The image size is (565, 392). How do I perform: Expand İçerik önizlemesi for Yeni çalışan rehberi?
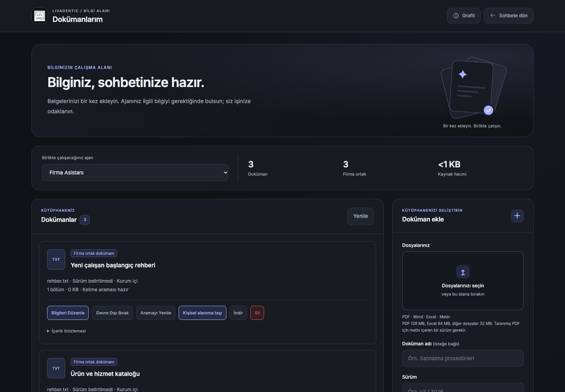tap(66, 331)
